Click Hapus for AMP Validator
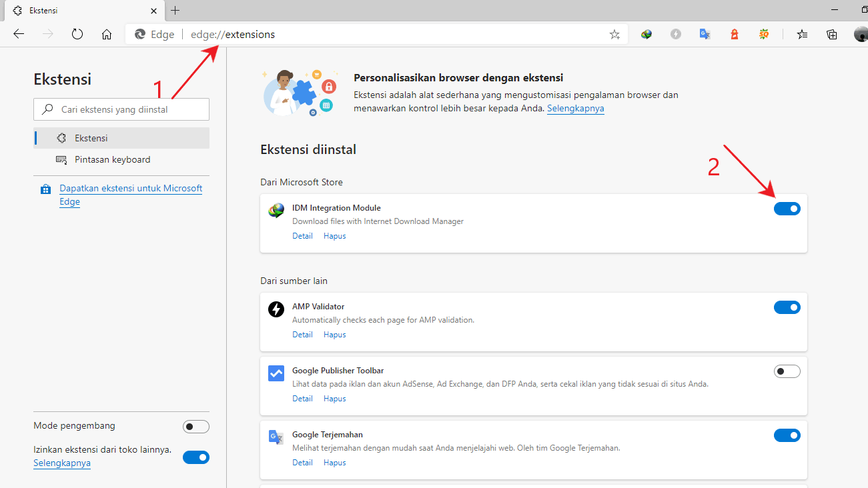 click(x=335, y=335)
